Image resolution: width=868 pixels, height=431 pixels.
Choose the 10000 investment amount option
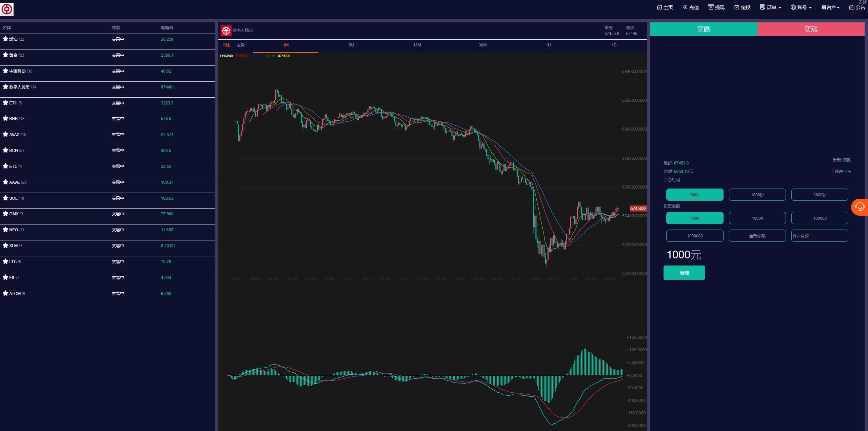[757, 218]
